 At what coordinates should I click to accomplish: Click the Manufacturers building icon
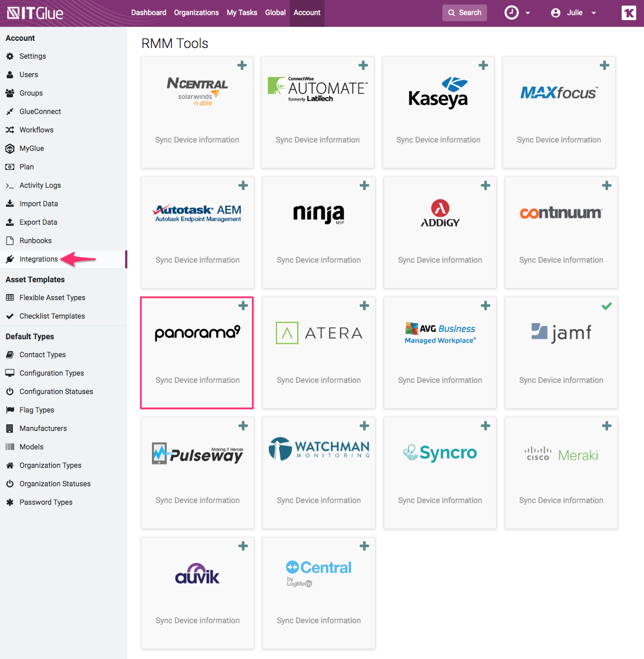pyautogui.click(x=10, y=428)
